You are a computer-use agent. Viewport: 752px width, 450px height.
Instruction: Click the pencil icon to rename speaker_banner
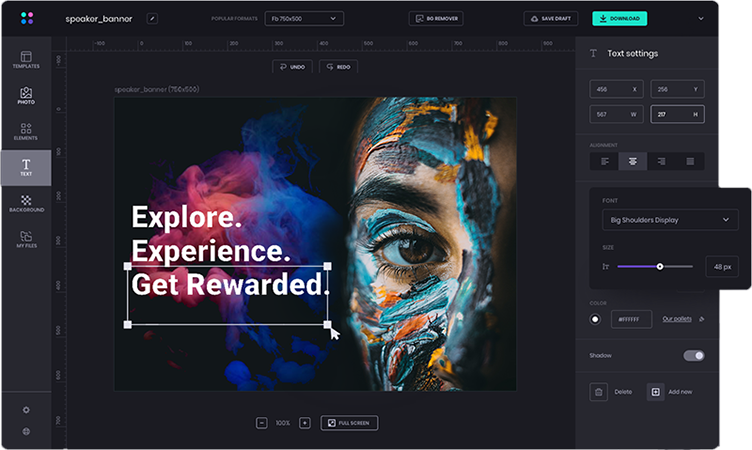click(x=152, y=18)
